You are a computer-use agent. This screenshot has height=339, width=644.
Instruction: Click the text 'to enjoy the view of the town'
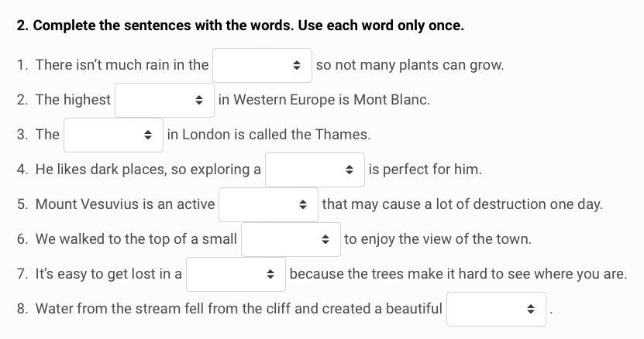[438, 239]
